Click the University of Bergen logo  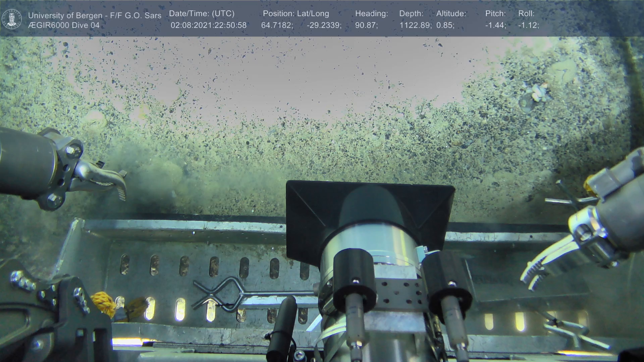click(12, 19)
